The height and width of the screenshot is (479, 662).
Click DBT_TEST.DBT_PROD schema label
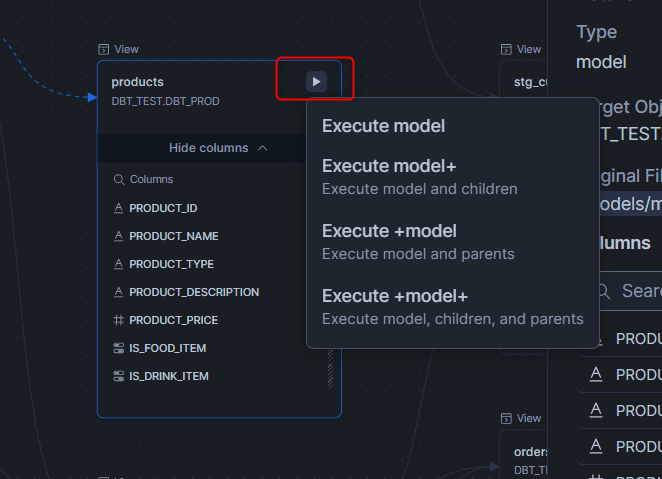click(166, 101)
